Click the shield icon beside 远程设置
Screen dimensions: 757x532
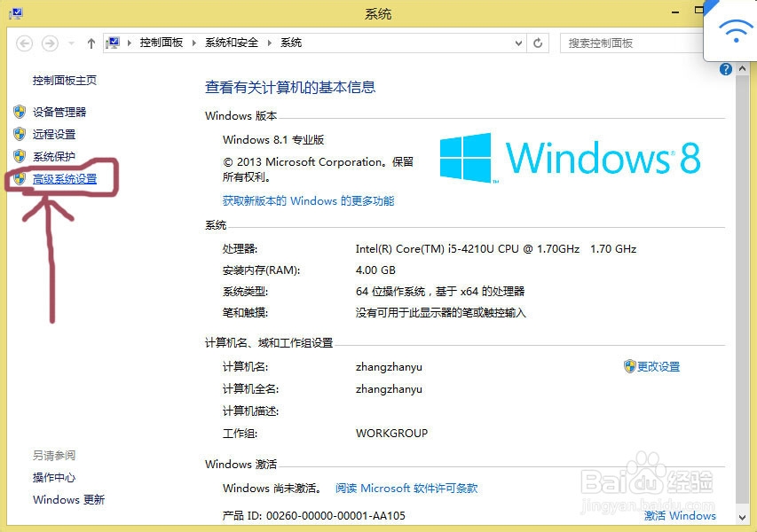click(x=20, y=134)
